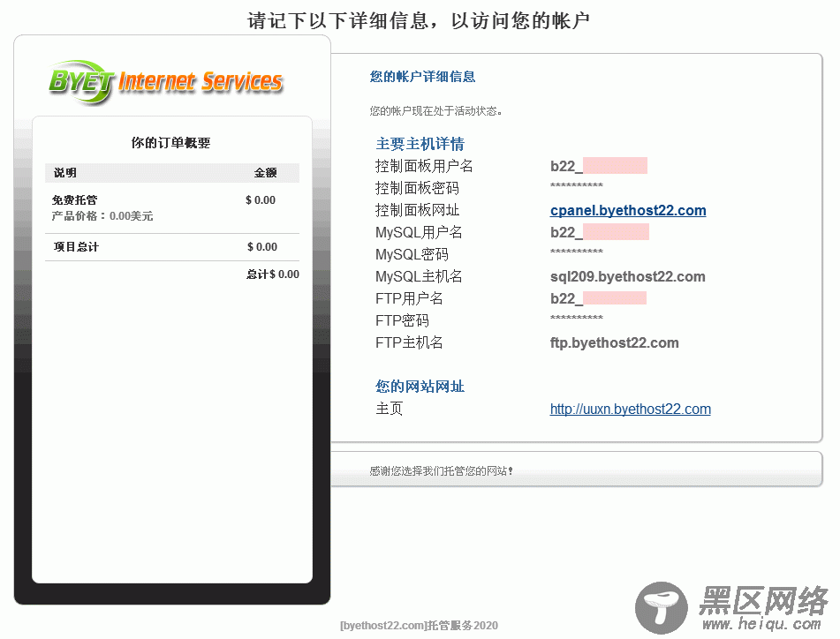
Task: Click the control panel username value b22_
Action: [598, 166]
